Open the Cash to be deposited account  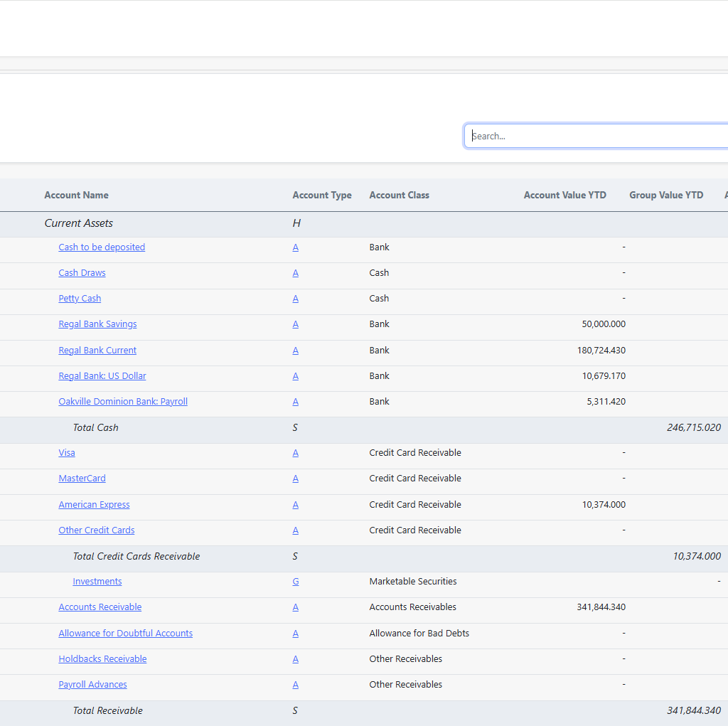[x=102, y=247]
